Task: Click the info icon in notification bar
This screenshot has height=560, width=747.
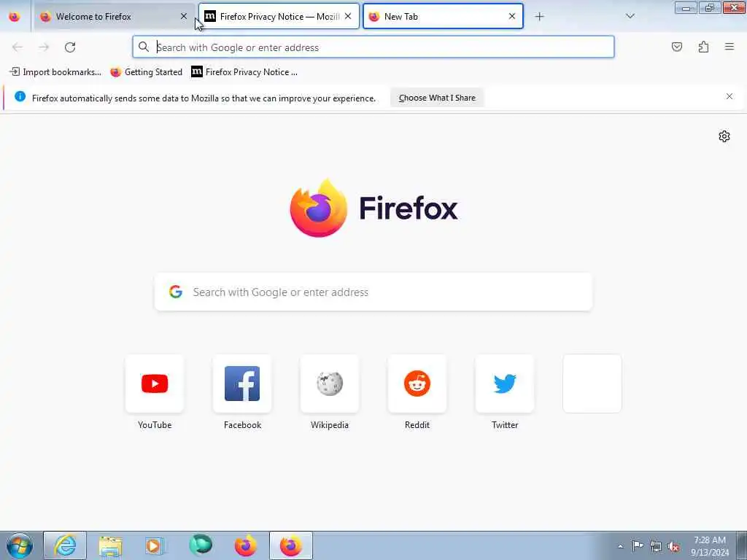Action: click(20, 97)
